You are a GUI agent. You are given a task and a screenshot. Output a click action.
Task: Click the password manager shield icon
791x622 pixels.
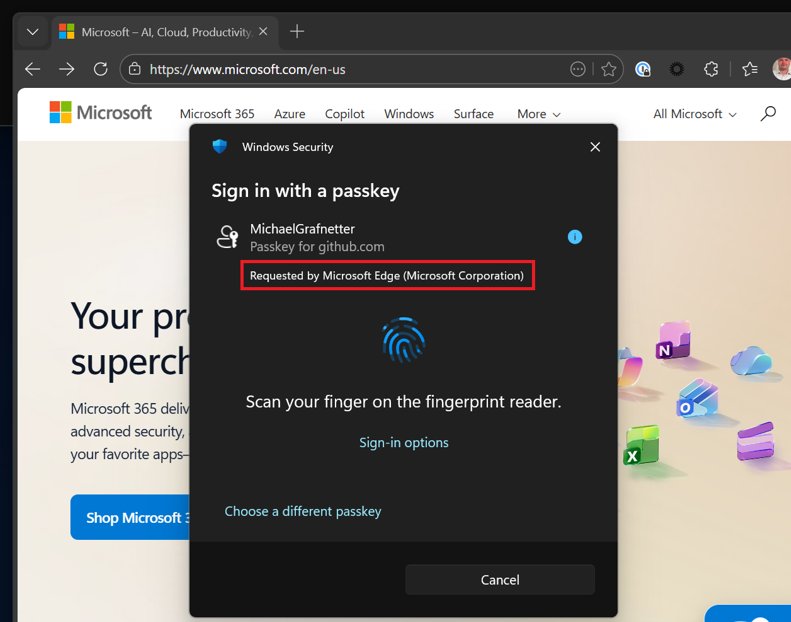[643, 69]
